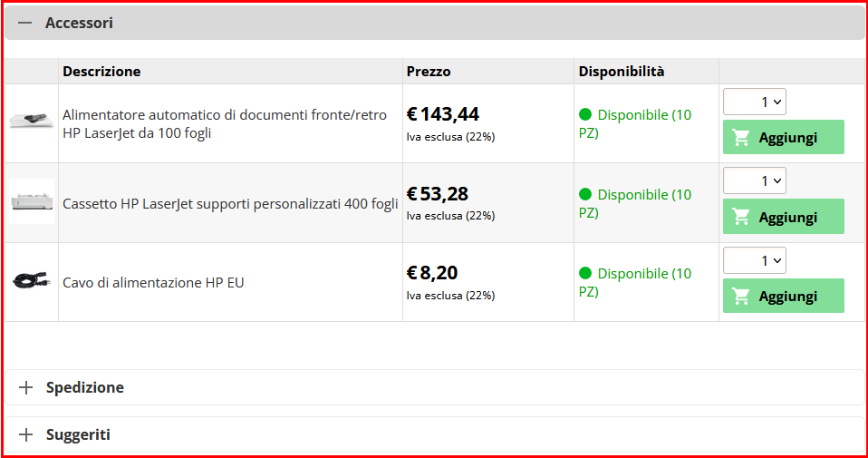Click the power cable product thumbnail

pos(31,279)
